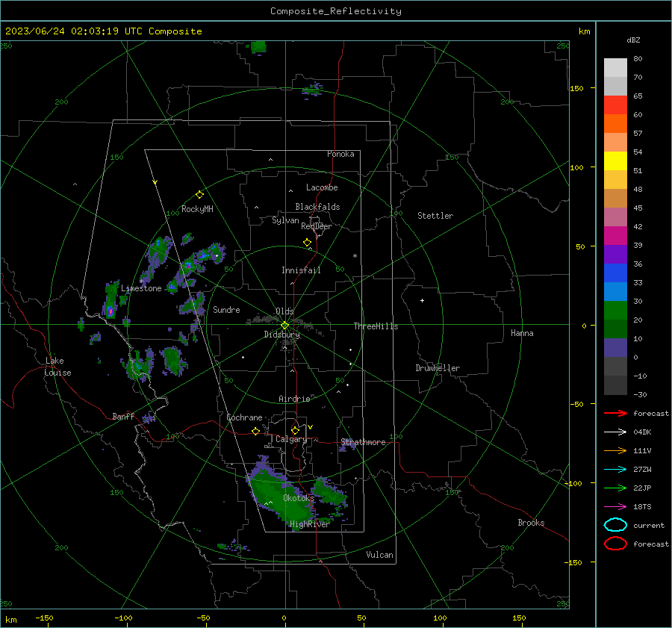
Task: Click the yellow diamond marker above Calgary
Action: pos(295,430)
